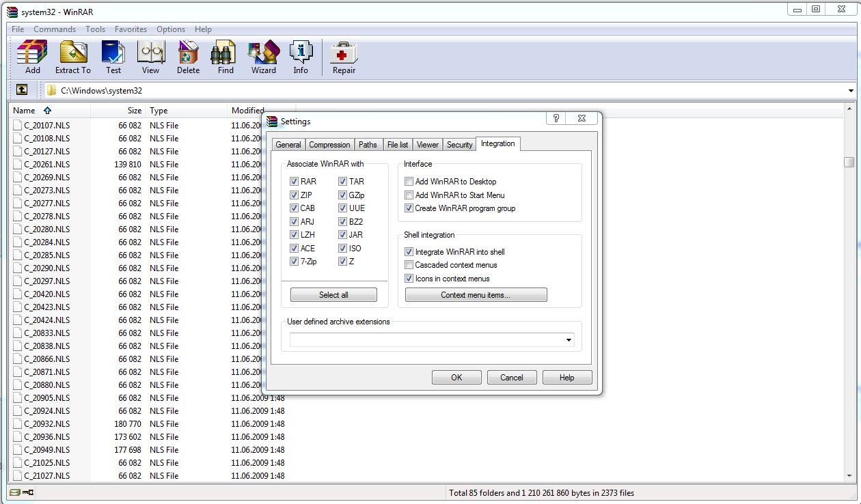The image size is (861, 504).
Task: Click the Context menu items button
Action: pyautogui.click(x=476, y=295)
